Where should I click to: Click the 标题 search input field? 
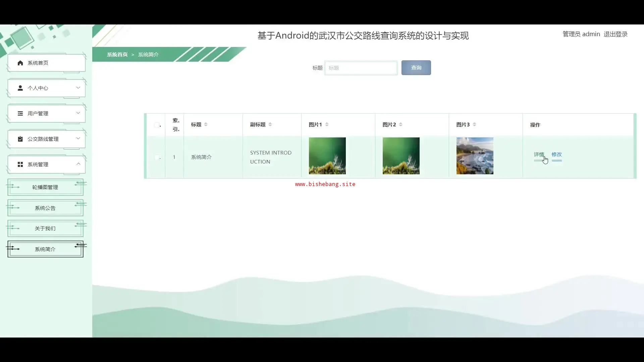pos(361,68)
